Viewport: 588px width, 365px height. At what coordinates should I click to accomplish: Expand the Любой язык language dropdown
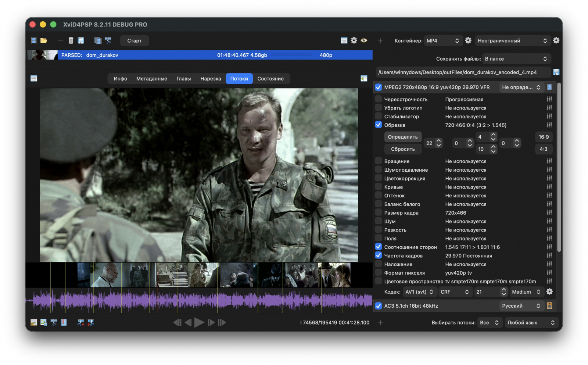531,323
